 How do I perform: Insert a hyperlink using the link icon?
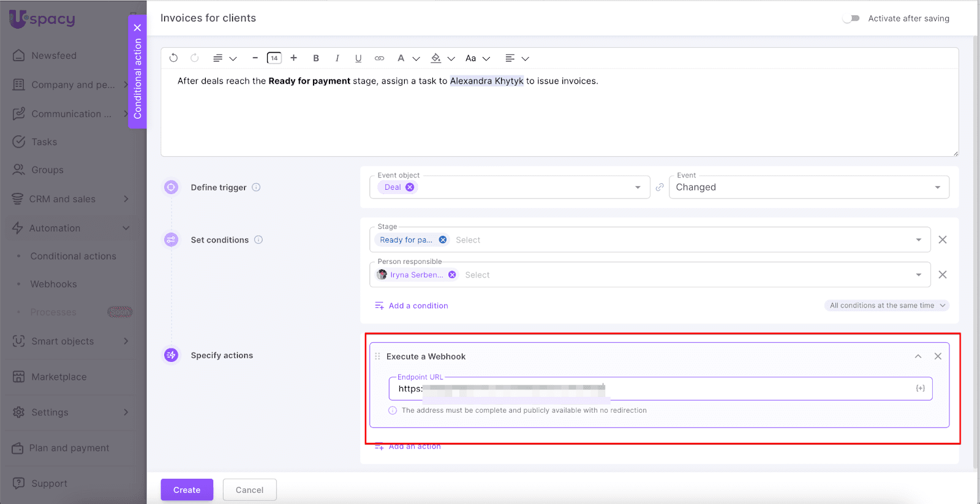click(379, 58)
